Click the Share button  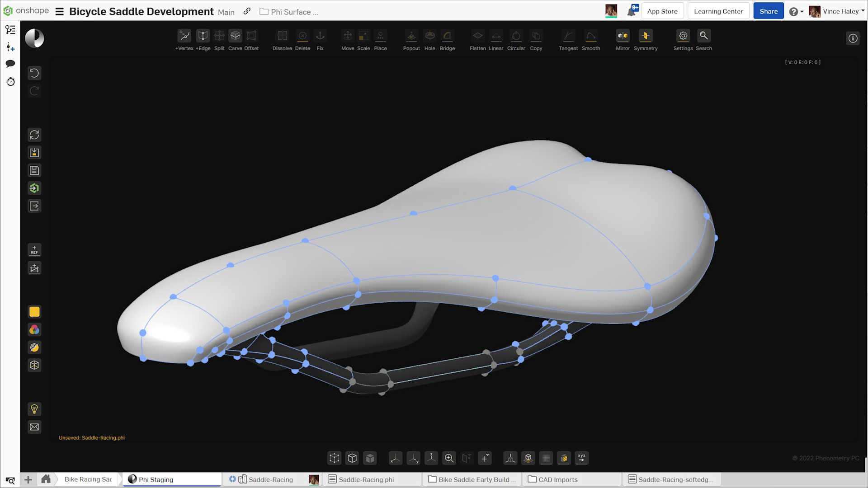click(x=768, y=10)
